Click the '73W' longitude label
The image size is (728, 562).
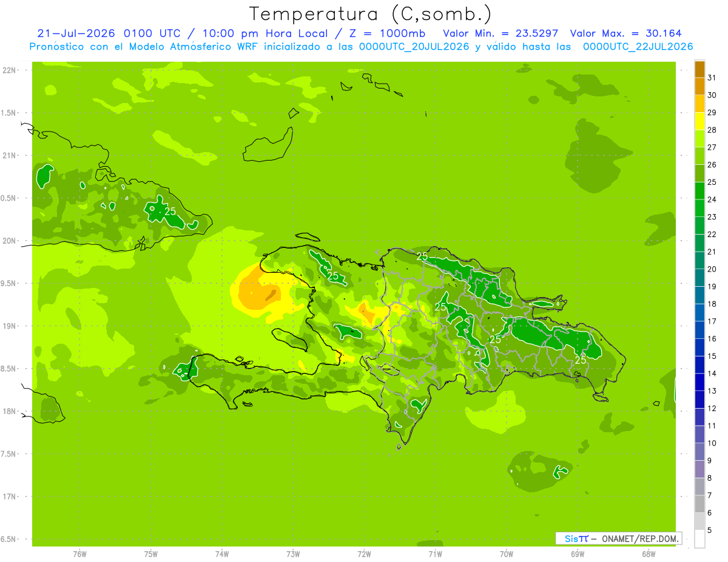293,554
